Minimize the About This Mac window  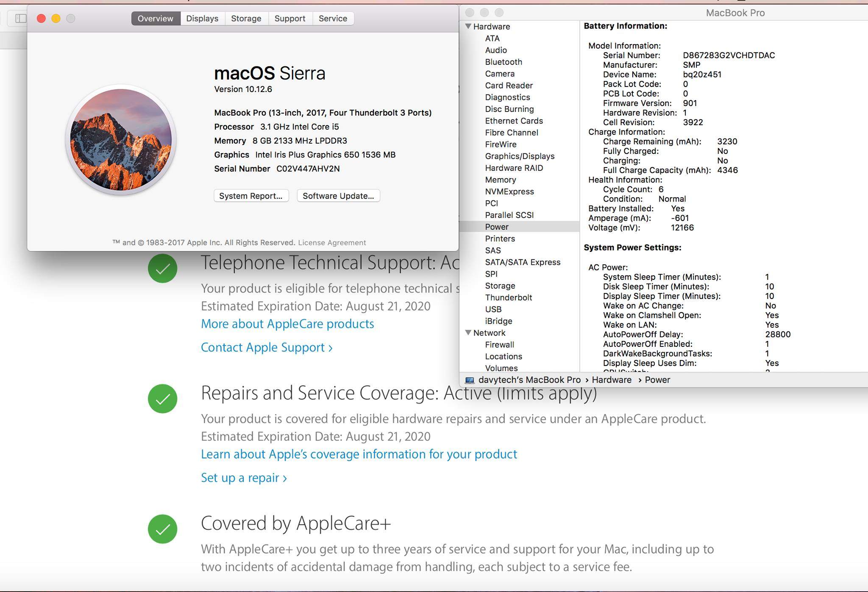pos(56,18)
